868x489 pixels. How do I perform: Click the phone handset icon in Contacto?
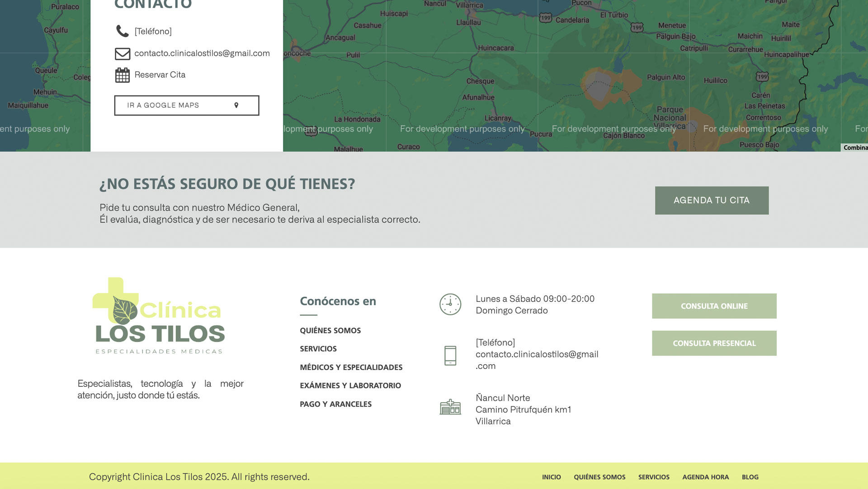[122, 31]
